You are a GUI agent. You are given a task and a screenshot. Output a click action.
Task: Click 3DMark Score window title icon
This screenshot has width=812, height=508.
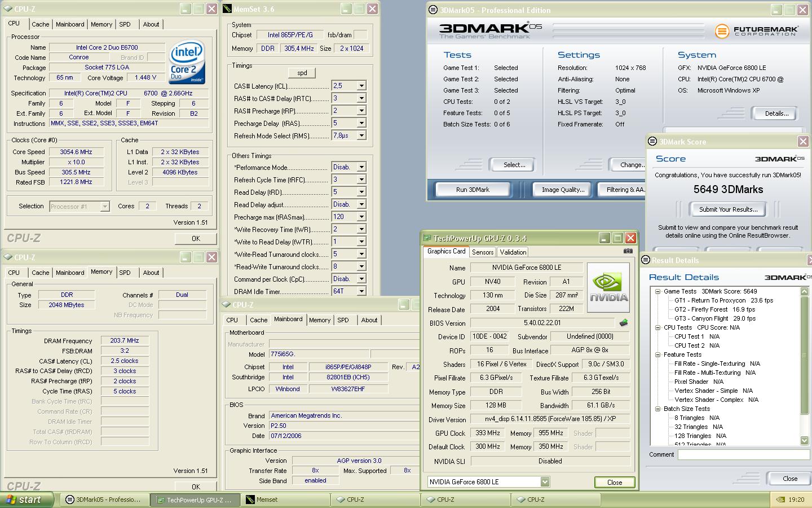(x=652, y=141)
